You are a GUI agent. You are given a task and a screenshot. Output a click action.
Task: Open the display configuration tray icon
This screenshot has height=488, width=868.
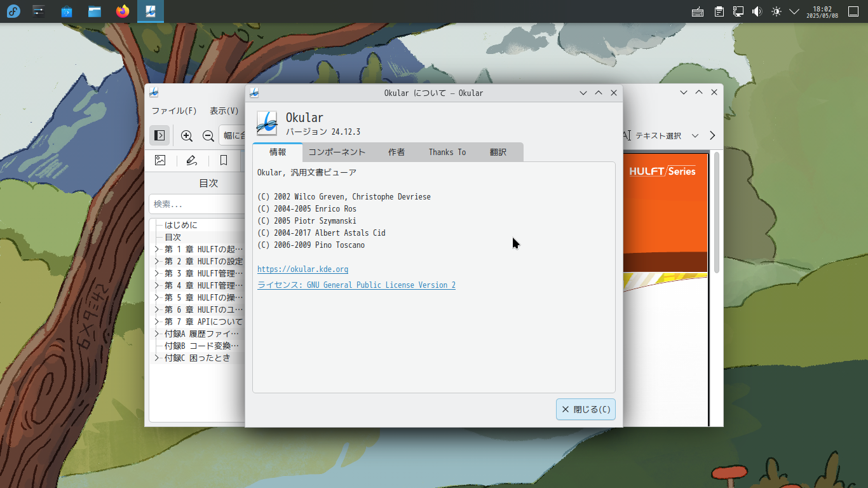click(738, 11)
